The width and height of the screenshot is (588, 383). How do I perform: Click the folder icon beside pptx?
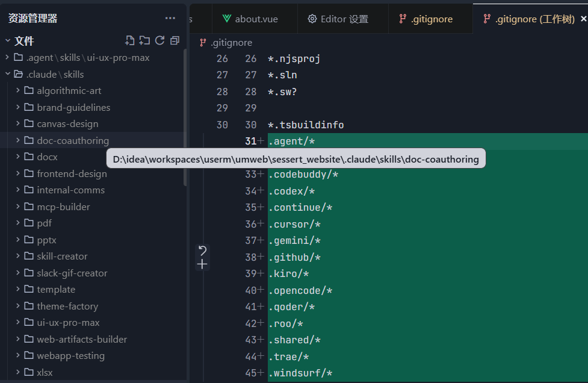point(28,240)
